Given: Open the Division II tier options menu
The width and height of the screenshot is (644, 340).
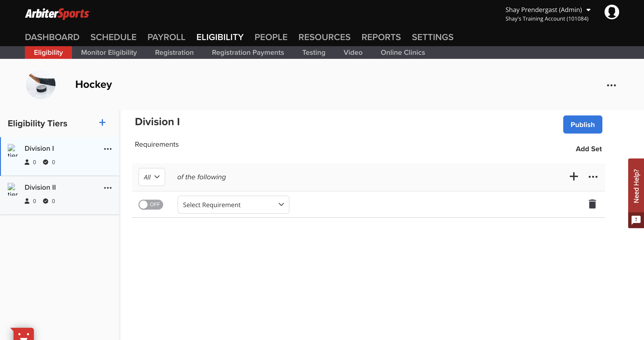Looking at the screenshot, I should click(x=108, y=188).
